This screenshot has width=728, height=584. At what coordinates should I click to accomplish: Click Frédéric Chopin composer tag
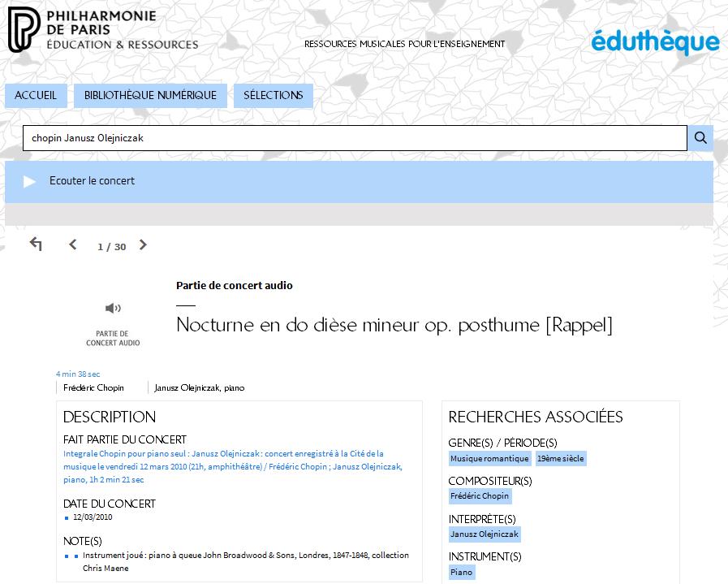[480, 496]
